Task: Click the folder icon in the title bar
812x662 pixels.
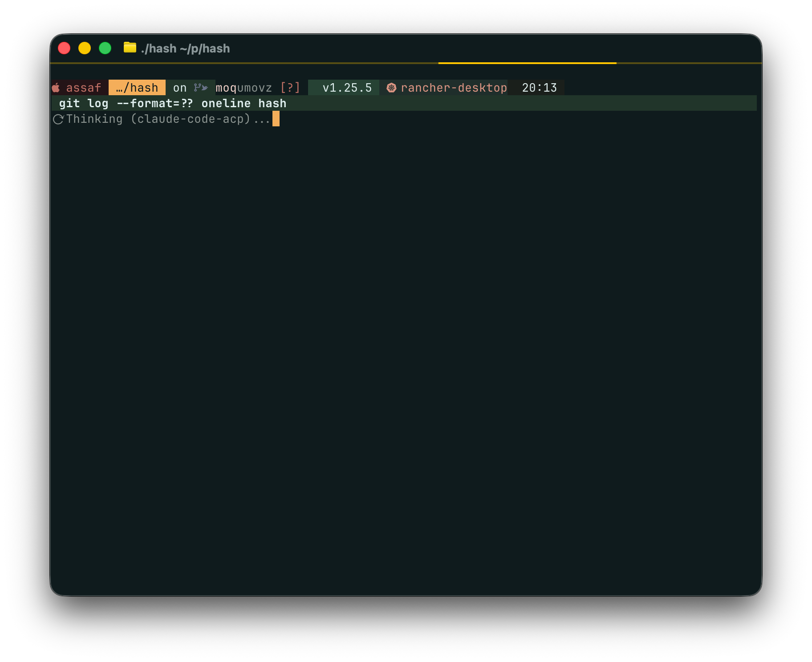Action: coord(130,48)
